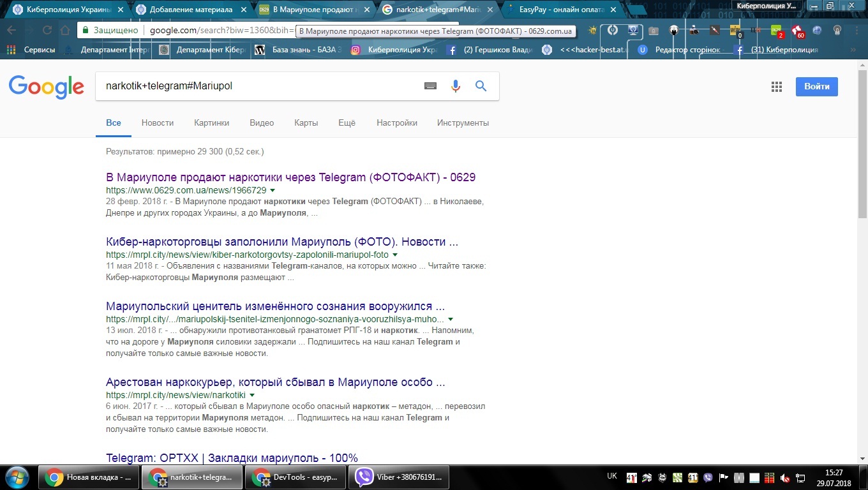Screen dimensions: 868x490
Task: Open the on-screen keyboard in search box
Action: coord(430,86)
